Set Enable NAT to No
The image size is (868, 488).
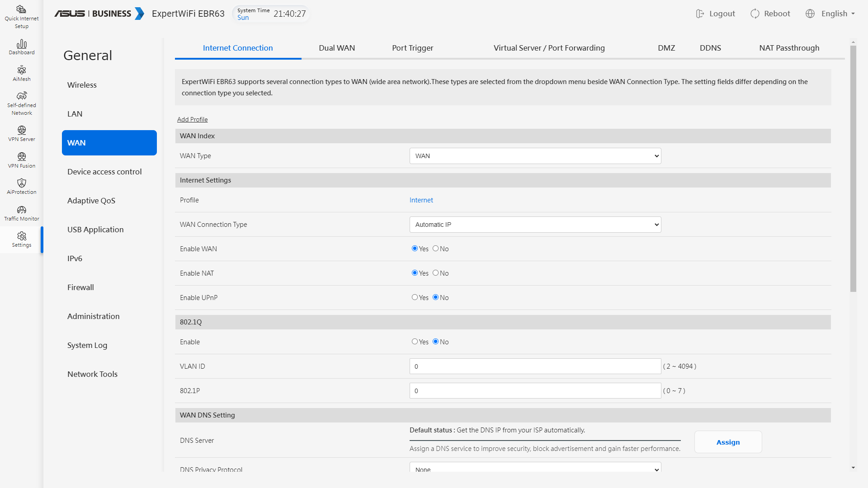[435, 273]
